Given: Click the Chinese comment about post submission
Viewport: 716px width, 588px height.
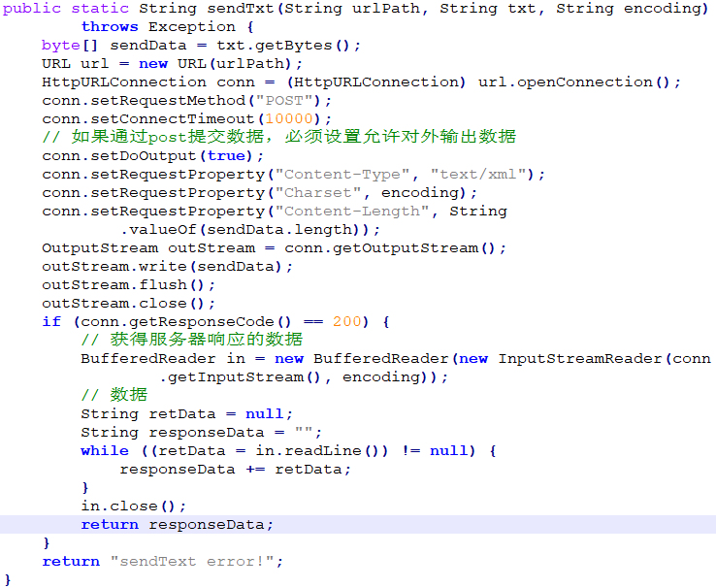Looking at the screenshot, I should [279, 137].
